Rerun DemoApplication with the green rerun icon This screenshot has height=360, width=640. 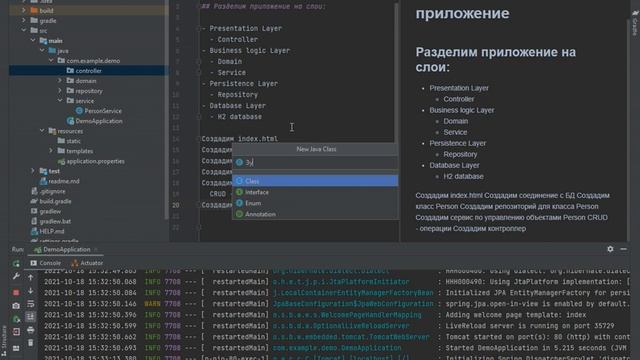pos(16,264)
